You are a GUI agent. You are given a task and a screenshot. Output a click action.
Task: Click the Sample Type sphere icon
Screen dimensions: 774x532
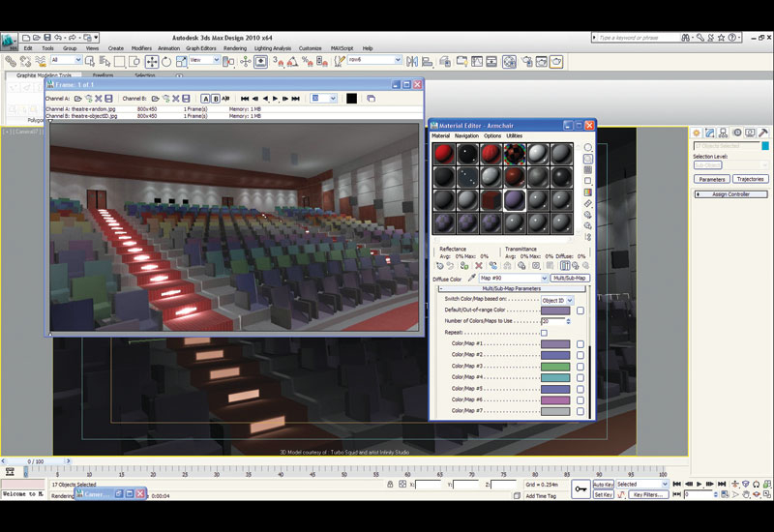(x=588, y=147)
